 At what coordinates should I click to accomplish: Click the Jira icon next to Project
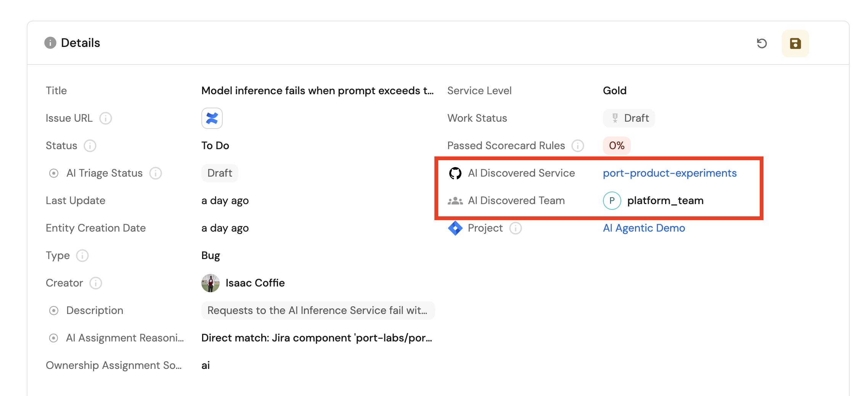(x=455, y=228)
